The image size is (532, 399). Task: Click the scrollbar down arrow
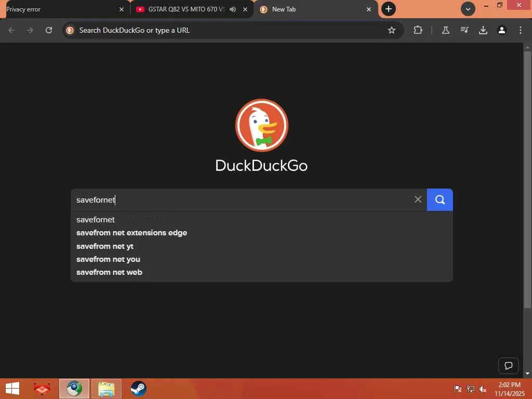coord(527,374)
